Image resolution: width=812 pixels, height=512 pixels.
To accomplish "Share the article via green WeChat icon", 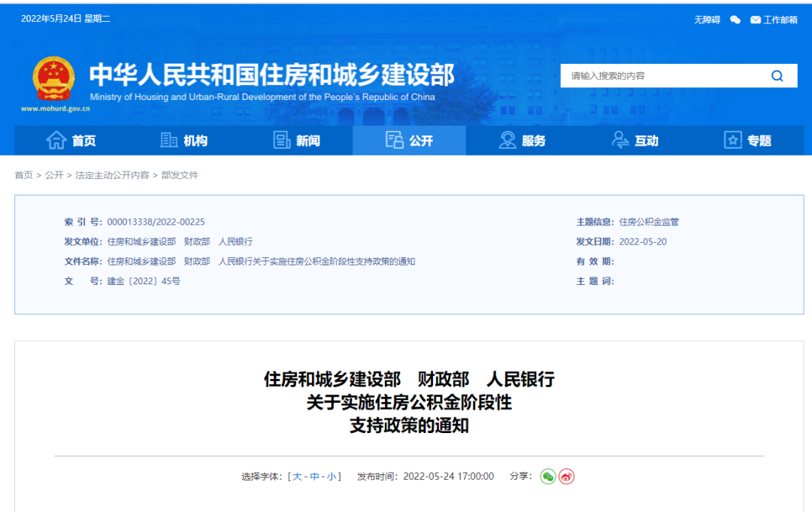I will click(548, 476).
